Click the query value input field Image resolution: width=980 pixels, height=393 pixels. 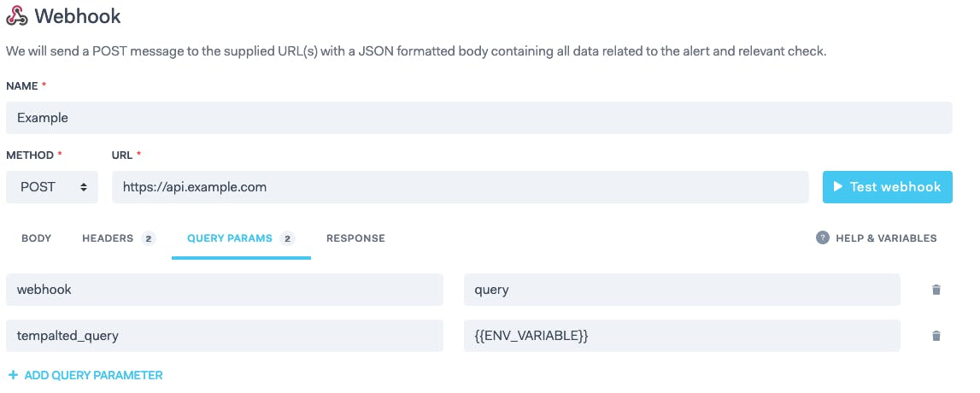point(682,290)
